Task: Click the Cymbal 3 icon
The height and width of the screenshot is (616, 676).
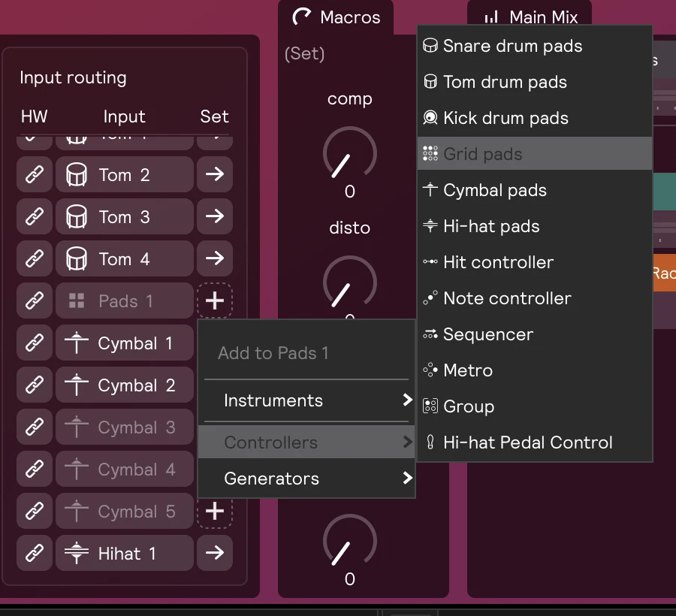Action: 77,427
